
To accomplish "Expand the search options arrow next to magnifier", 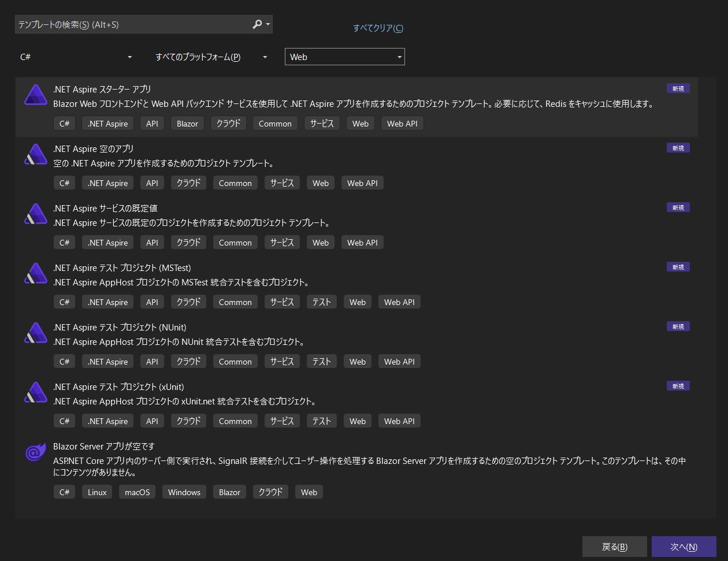I will pyautogui.click(x=268, y=24).
